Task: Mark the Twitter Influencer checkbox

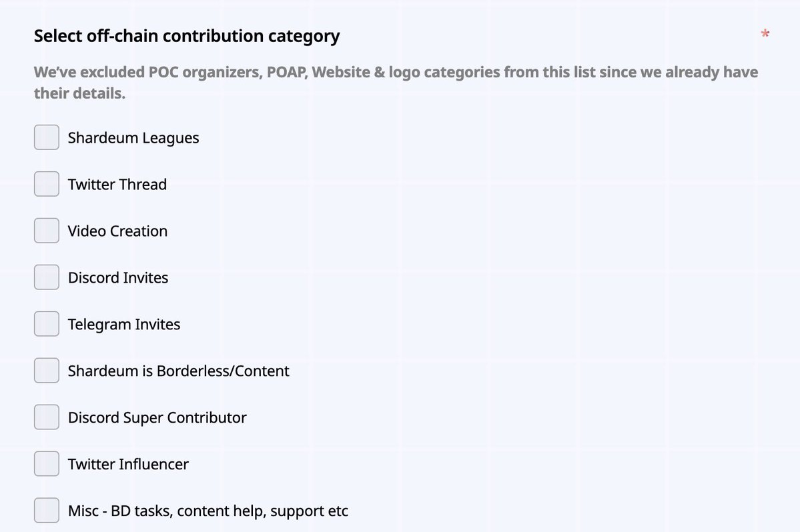Action: 47,464
